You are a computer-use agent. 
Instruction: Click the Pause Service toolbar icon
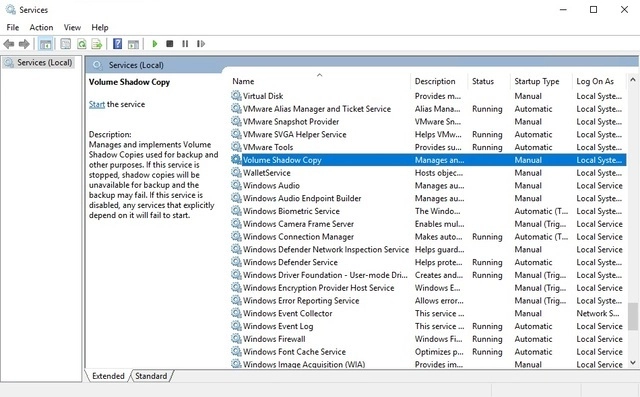[185, 44]
